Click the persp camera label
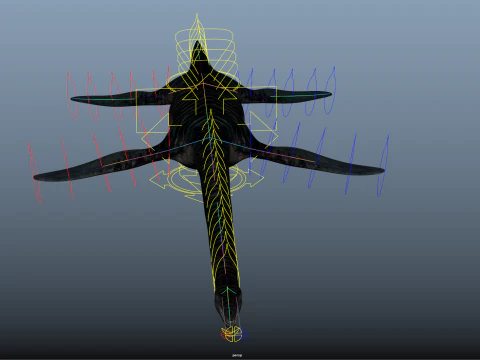The width and height of the screenshot is (480, 360). 237,355
